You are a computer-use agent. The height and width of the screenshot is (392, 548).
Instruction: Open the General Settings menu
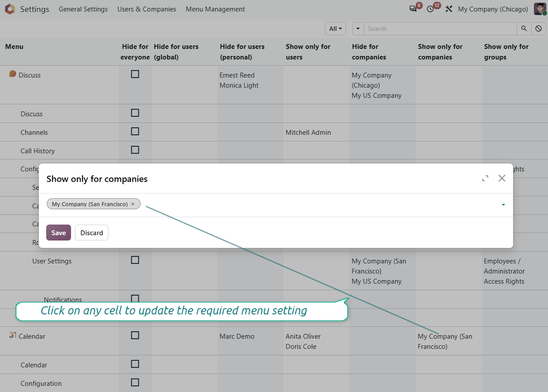pyautogui.click(x=83, y=9)
